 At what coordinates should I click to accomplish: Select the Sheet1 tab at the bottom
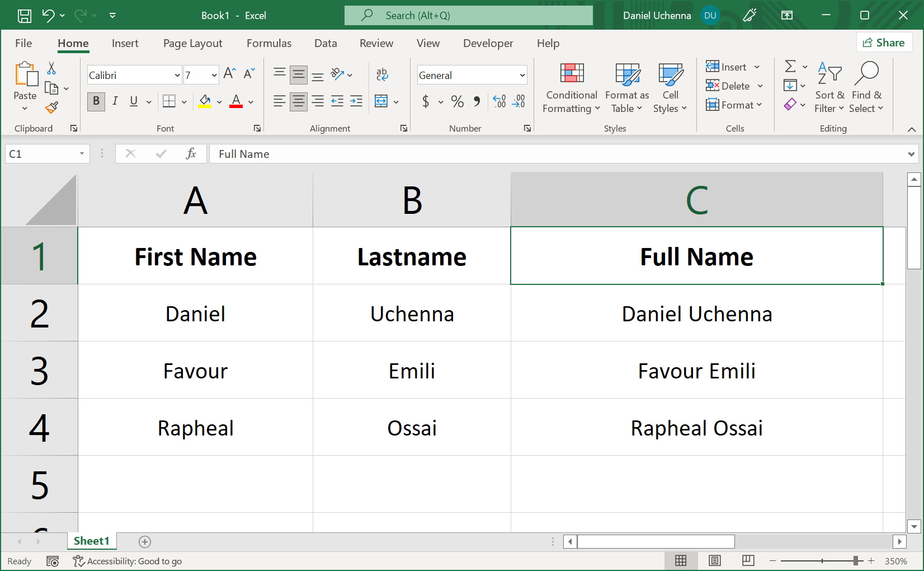tap(92, 541)
